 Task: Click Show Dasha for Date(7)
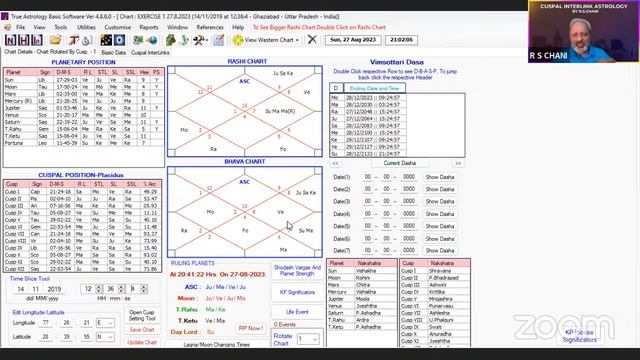440,251
